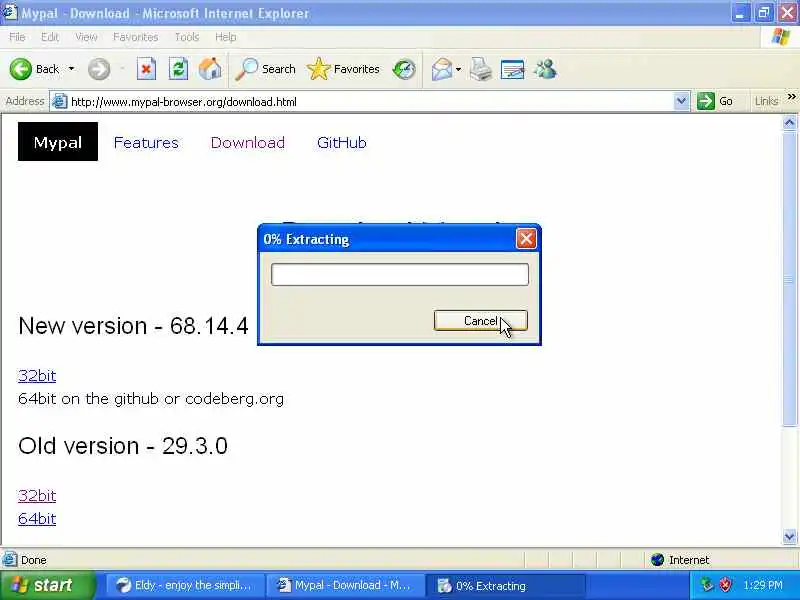The width and height of the screenshot is (800, 600).
Task: Open the Windows Start button
Action: (x=47, y=585)
